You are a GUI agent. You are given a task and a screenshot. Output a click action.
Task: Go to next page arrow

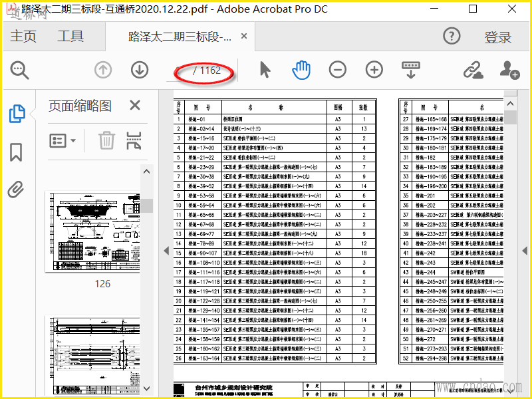coord(140,70)
